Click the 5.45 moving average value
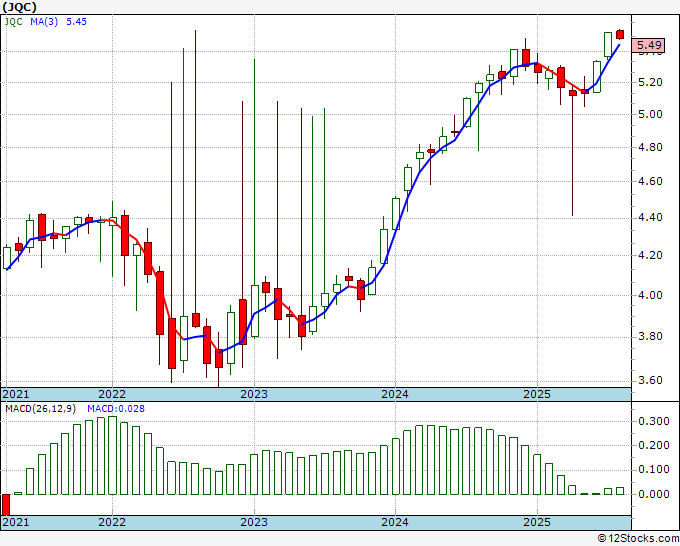Screen dimensions: 680x546 76,22
